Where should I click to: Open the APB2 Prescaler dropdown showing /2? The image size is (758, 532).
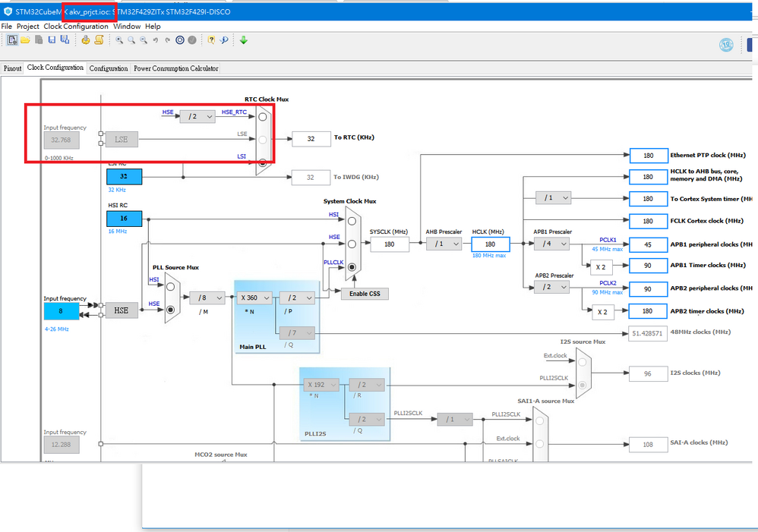(551, 287)
